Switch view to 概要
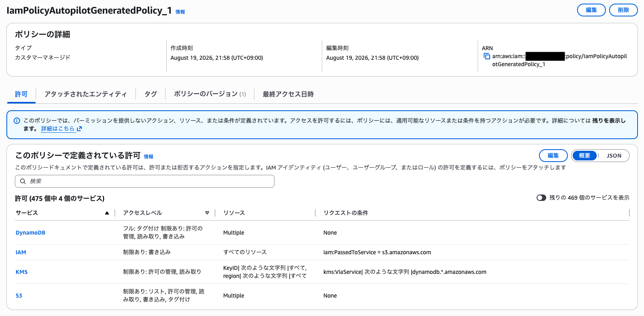 585,156
